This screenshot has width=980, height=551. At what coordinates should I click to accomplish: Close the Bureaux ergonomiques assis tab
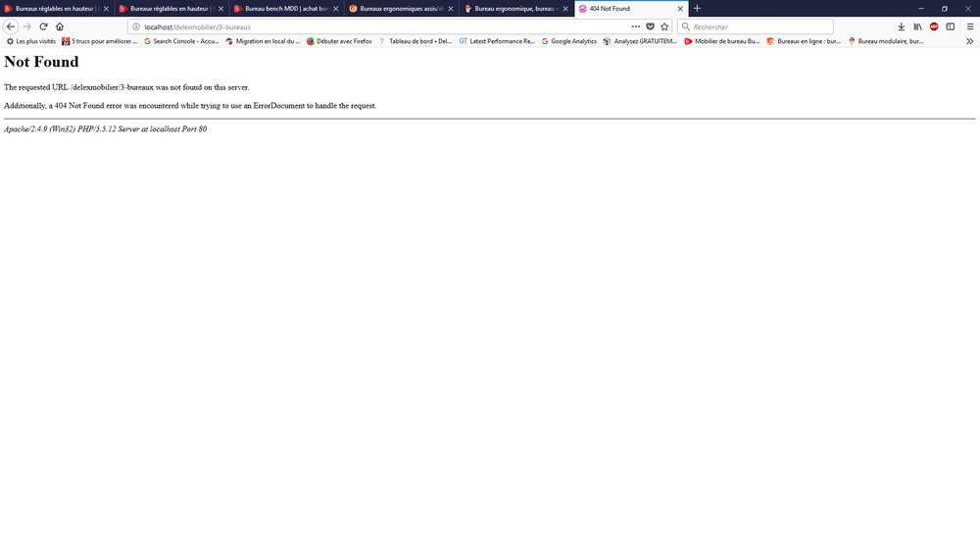(451, 9)
